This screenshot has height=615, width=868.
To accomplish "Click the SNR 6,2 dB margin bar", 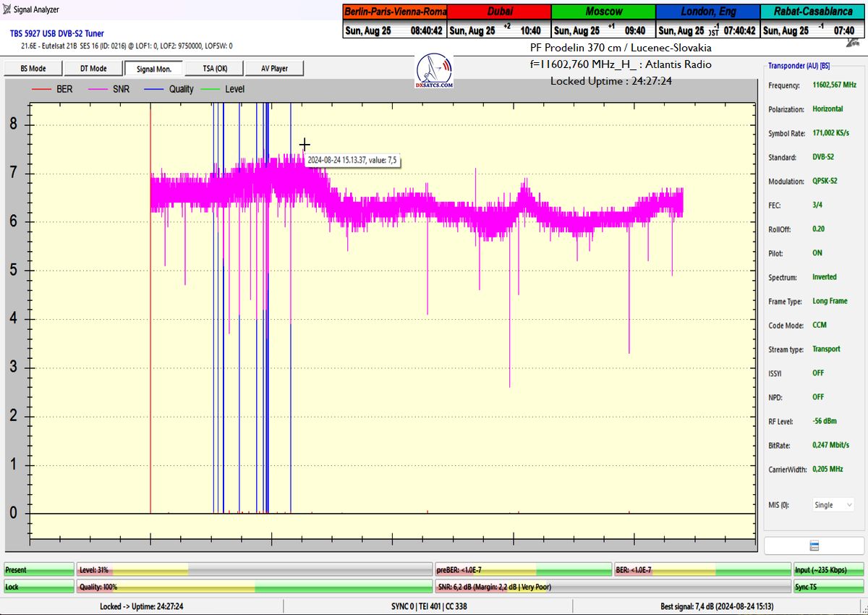I will pos(612,587).
